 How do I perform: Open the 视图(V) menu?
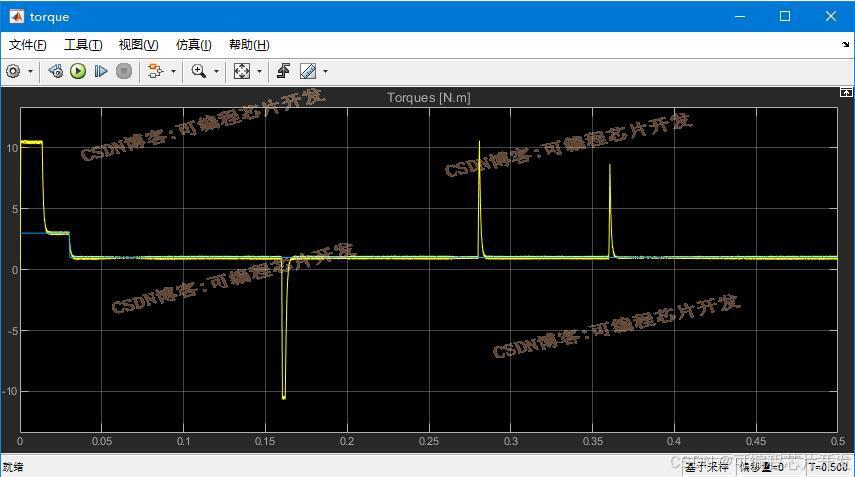pos(138,45)
